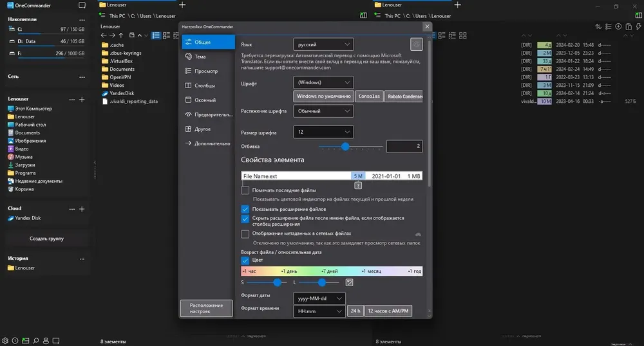Open Накопители group options ellipsis

tap(82, 20)
